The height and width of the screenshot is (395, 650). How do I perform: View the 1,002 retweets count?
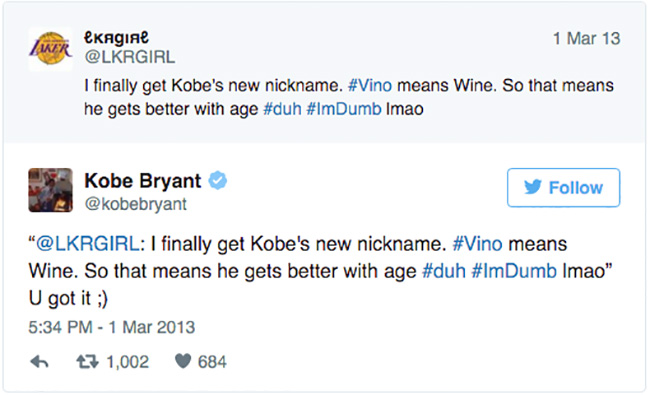(128, 362)
